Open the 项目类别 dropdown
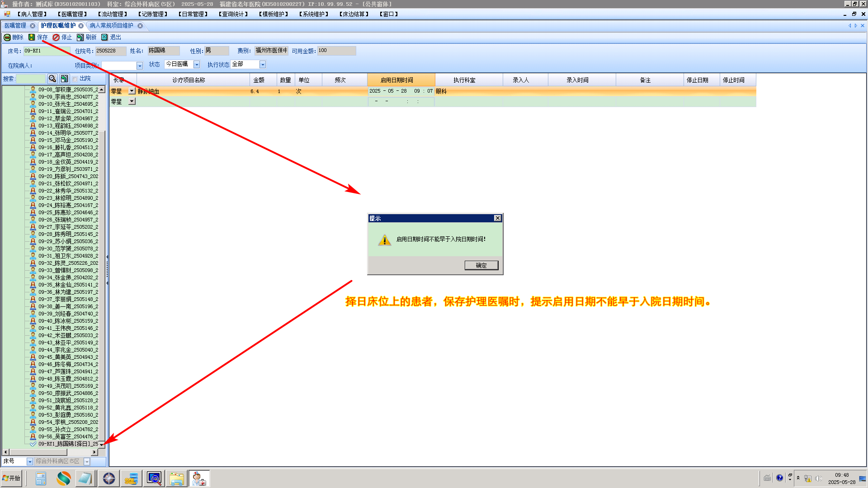The width and height of the screenshot is (868, 488). coord(140,66)
